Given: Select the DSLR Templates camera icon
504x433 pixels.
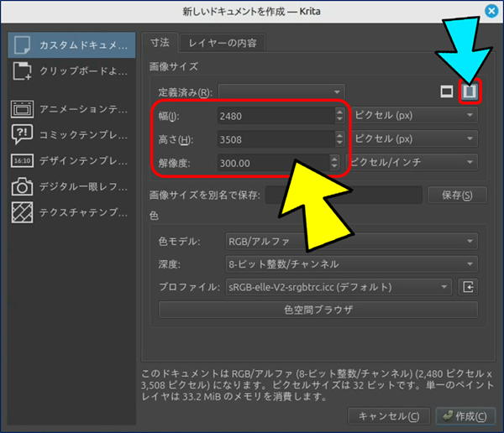Looking at the screenshot, I should pyautogui.click(x=23, y=186).
